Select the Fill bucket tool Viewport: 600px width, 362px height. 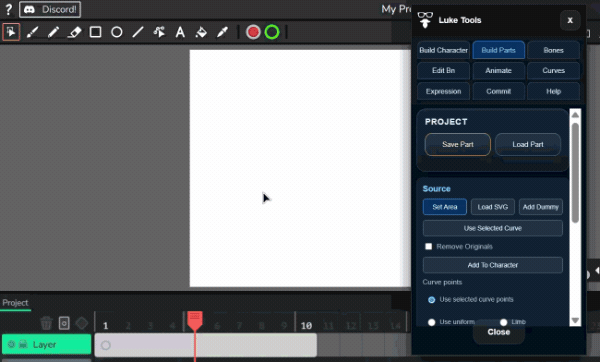[x=201, y=32]
